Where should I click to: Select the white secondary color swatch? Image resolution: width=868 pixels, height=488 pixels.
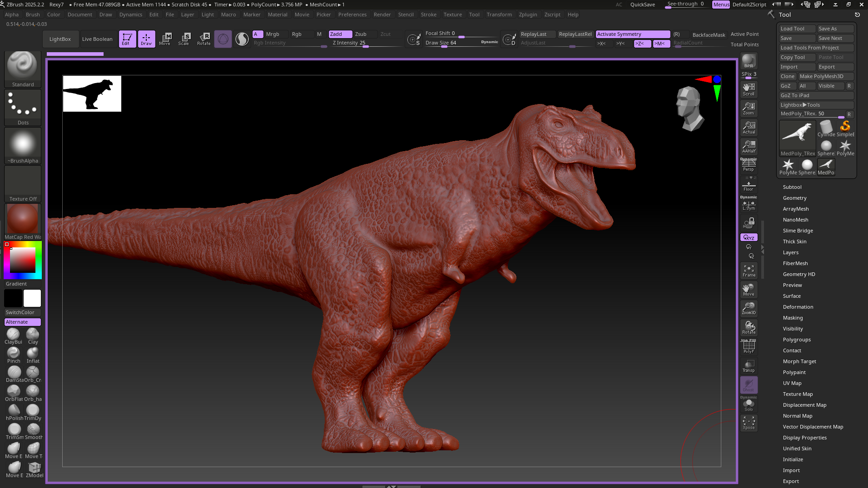tap(32, 298)
